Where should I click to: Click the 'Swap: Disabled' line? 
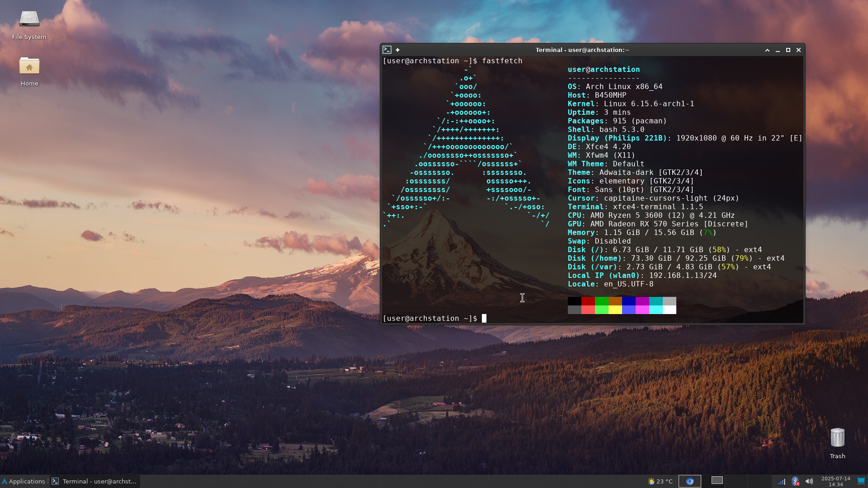click(599, 241)
